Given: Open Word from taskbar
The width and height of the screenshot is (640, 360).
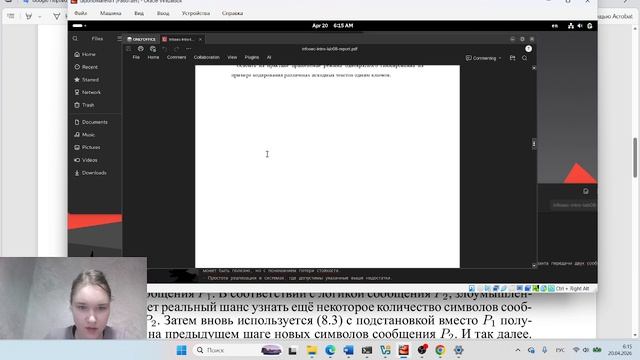Looking at the screenshot, I should pos(348,350).
